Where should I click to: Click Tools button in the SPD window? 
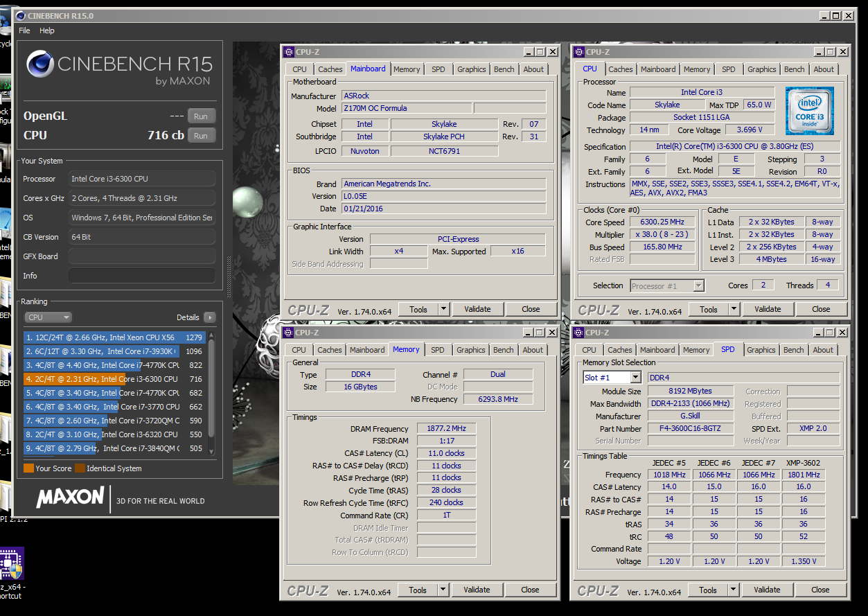(x=708, y=590)
